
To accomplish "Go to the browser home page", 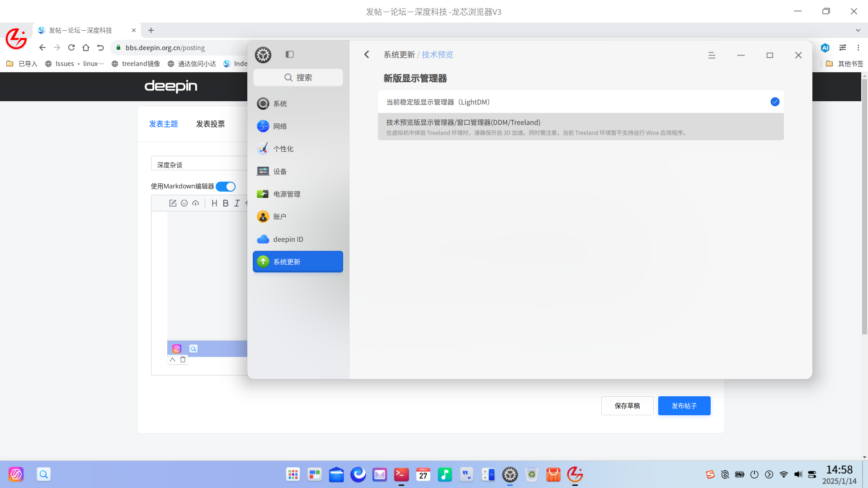I will point(86,47).
